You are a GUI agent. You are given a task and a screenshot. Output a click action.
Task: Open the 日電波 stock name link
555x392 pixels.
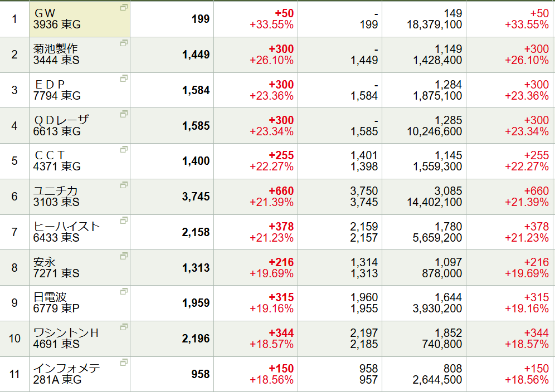50,297
